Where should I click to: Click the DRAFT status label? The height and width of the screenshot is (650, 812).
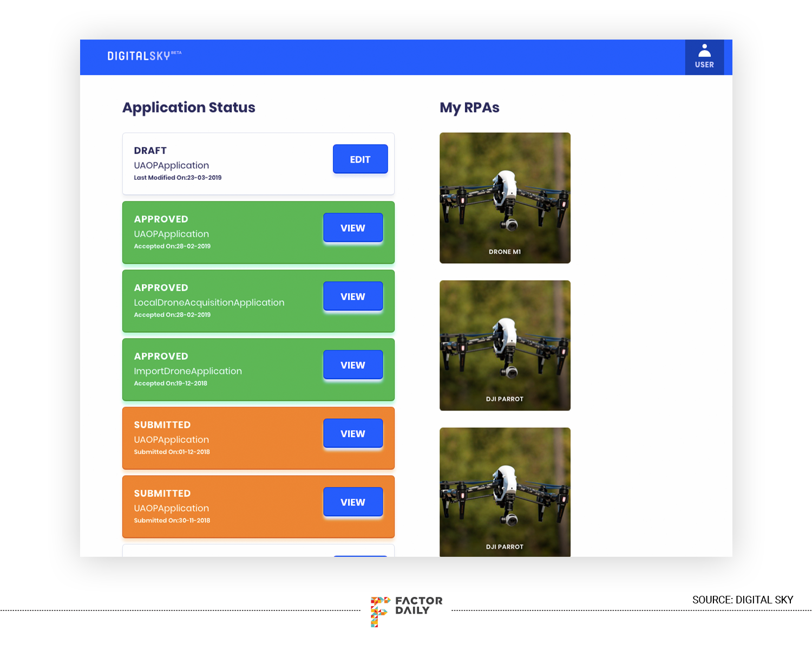tap(150, 151)
